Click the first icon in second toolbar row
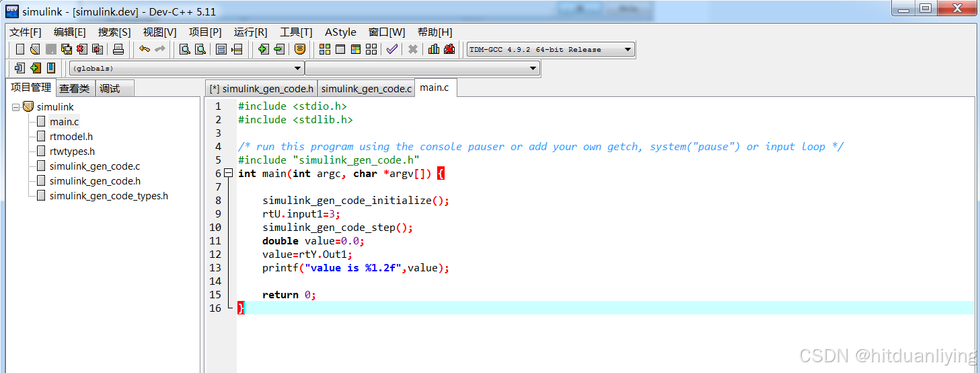The width and height of the screenshot is (980, 373). [20, 68]
